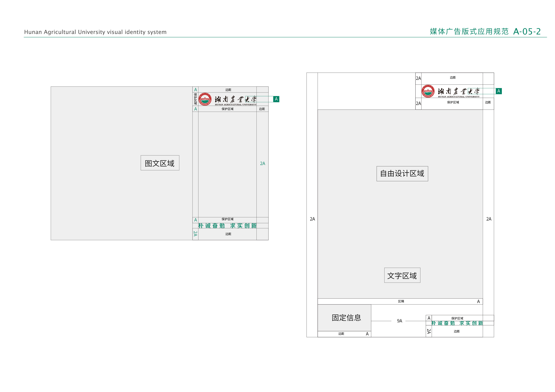Click the 边距 label under 固定信息

(341, 334)
